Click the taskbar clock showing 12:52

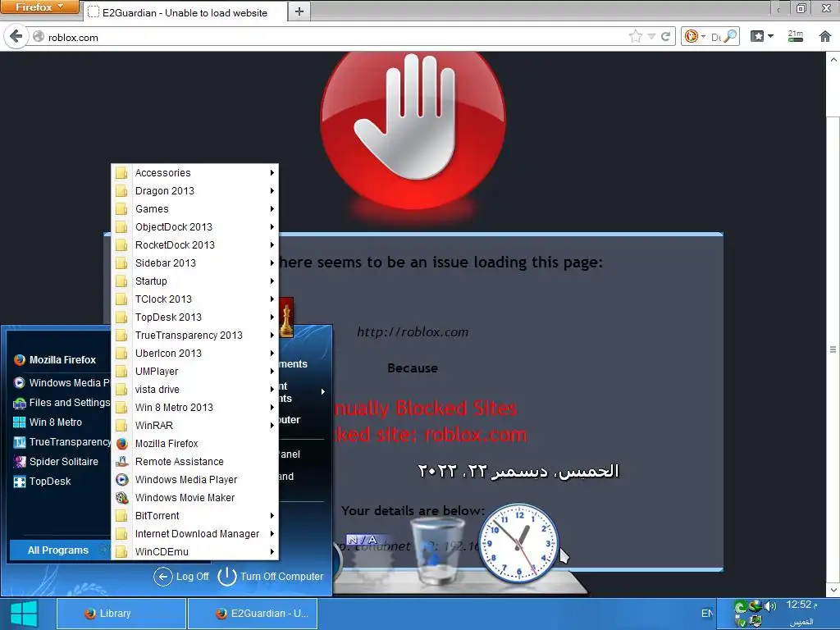pos(801,605)
